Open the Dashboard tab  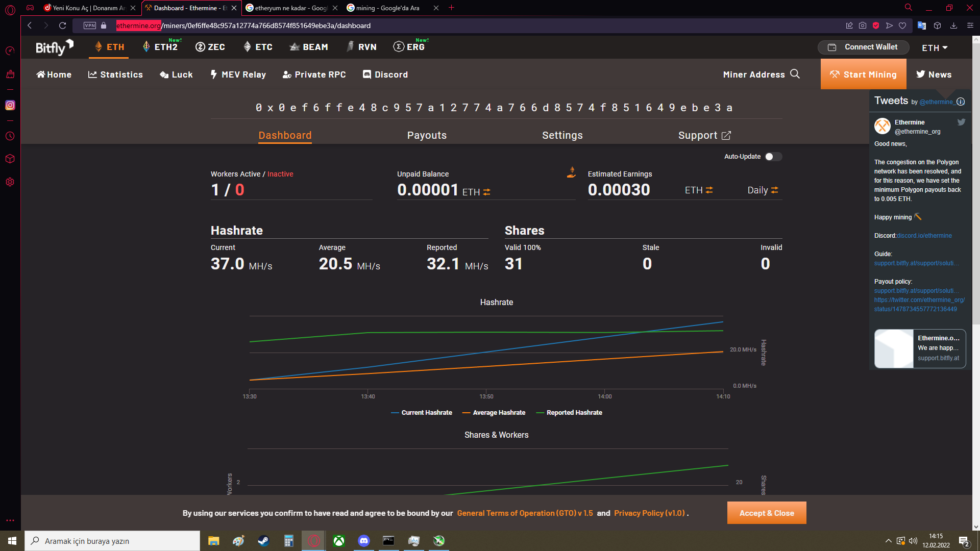pyautogui.click(x=285, y=135)
